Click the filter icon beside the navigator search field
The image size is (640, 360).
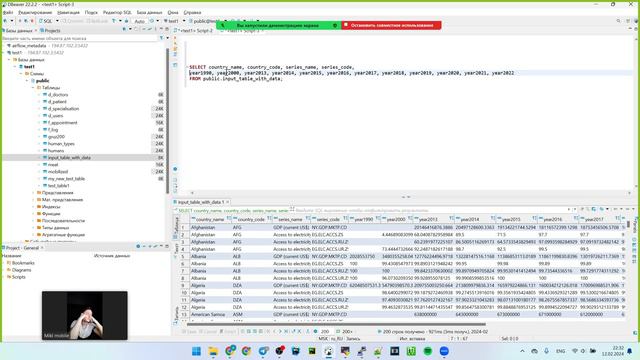162,38
